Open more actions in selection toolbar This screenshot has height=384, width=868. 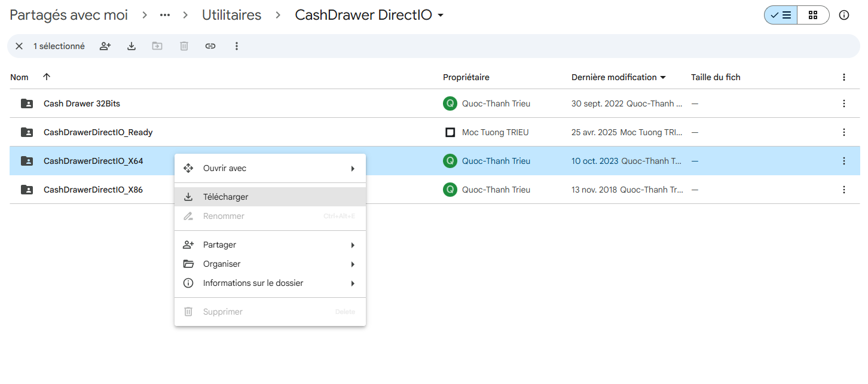[237, 46]
